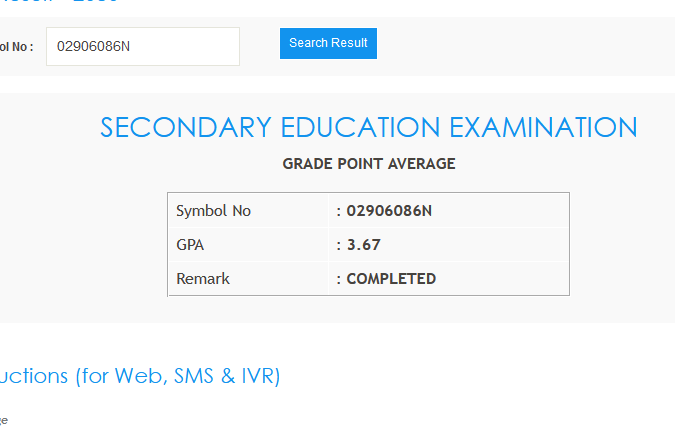The image size is (675, 428).
Task: Click the colon before the table symbol number
Action: point(339,211)
